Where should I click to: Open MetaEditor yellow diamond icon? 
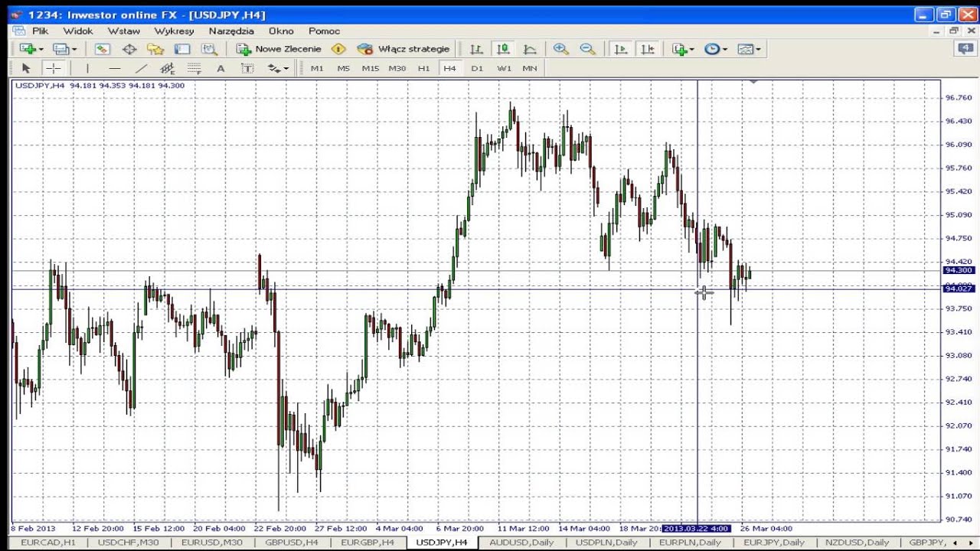pos(338,49)
